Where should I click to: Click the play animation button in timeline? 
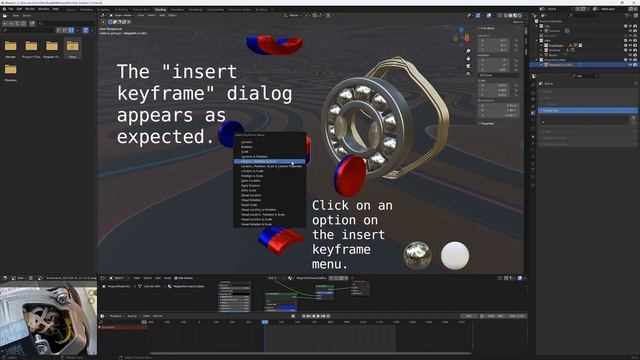(x=318, y=316)
